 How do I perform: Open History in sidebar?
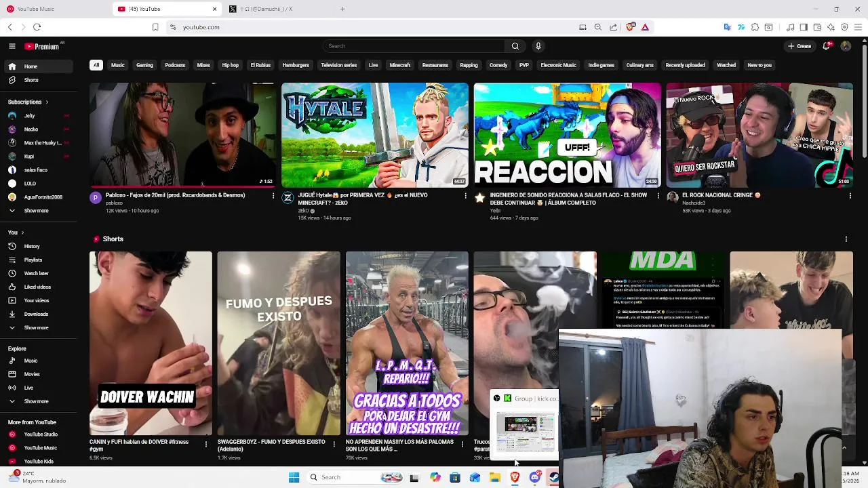point(37,247)
